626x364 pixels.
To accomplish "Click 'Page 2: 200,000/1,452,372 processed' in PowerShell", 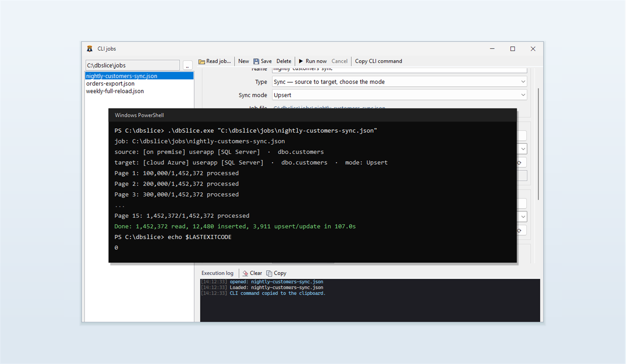I will click(x=176, y=184).
